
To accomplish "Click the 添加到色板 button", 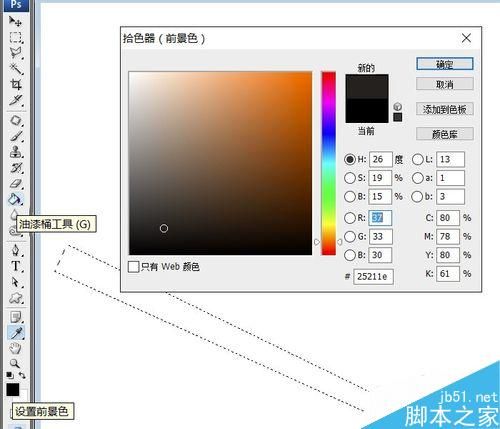I will pos(445,109).
